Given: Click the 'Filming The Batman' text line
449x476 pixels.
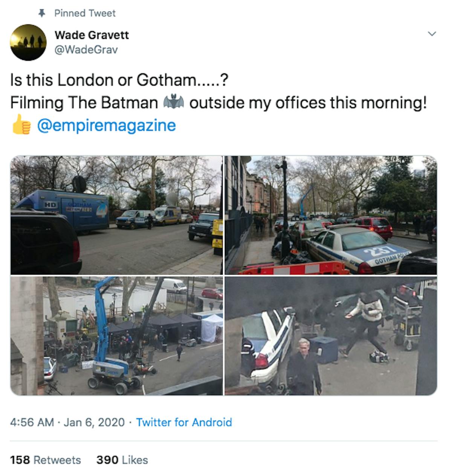Looking at the screenshot, I should (84, 103).
